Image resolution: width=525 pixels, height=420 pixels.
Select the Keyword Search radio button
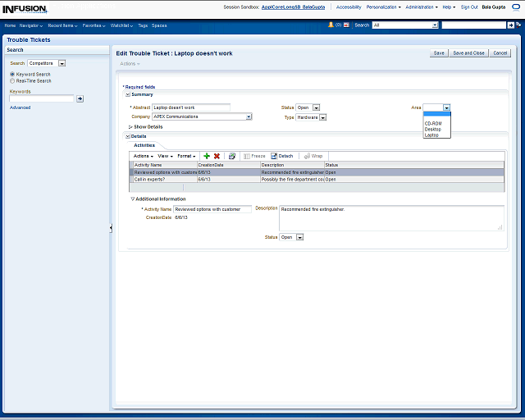(x=12, y=75)
